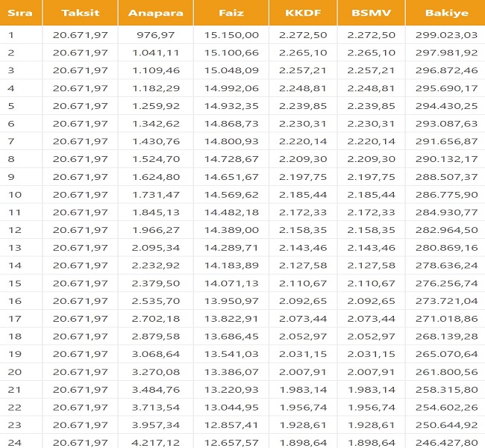Click the Faiz value 13.044,95
Screen dimensions: 485x448
(231, 407)
